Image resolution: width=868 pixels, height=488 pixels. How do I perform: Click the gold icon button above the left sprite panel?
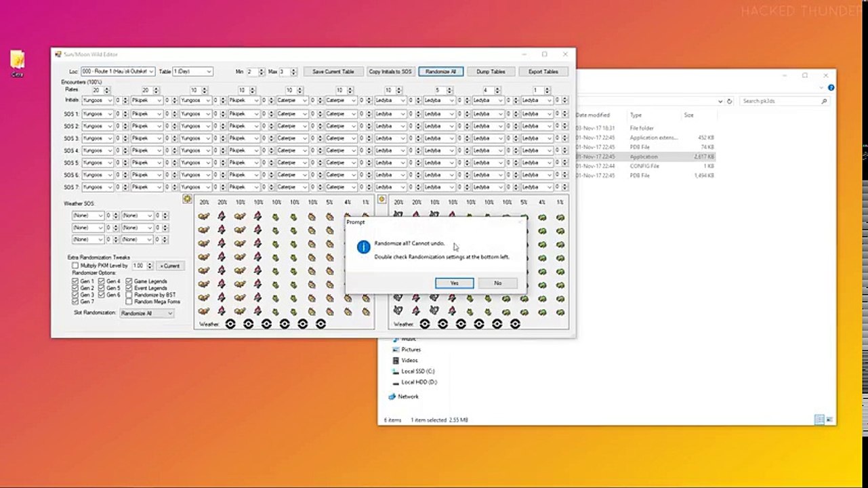(x=187, y=199)
